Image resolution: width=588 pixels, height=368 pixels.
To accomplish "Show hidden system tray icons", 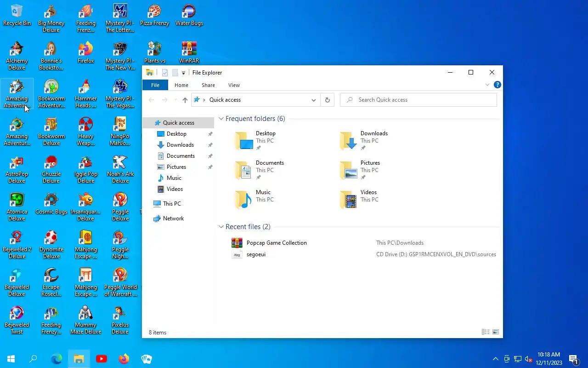I will tap(495, 359).
